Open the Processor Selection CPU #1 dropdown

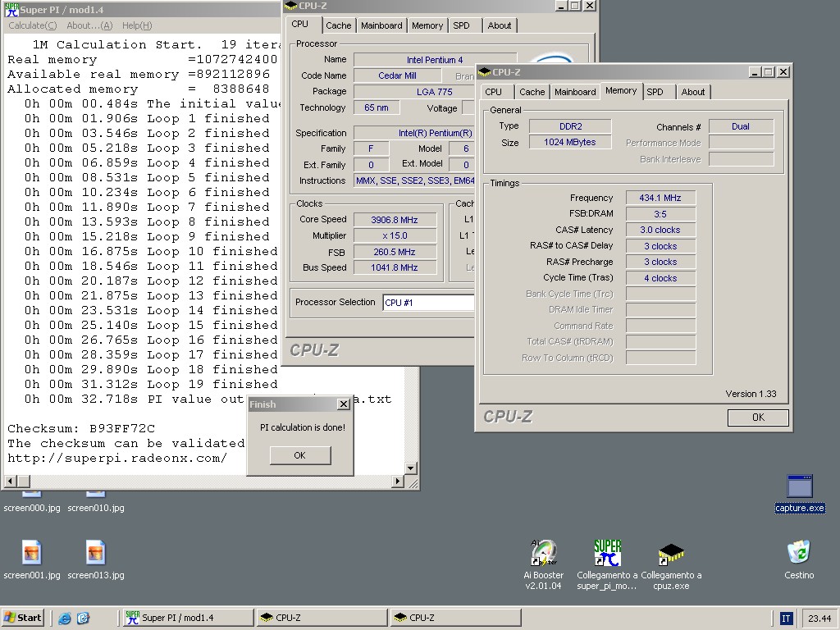pyautogui.click(x=428, y=303)
